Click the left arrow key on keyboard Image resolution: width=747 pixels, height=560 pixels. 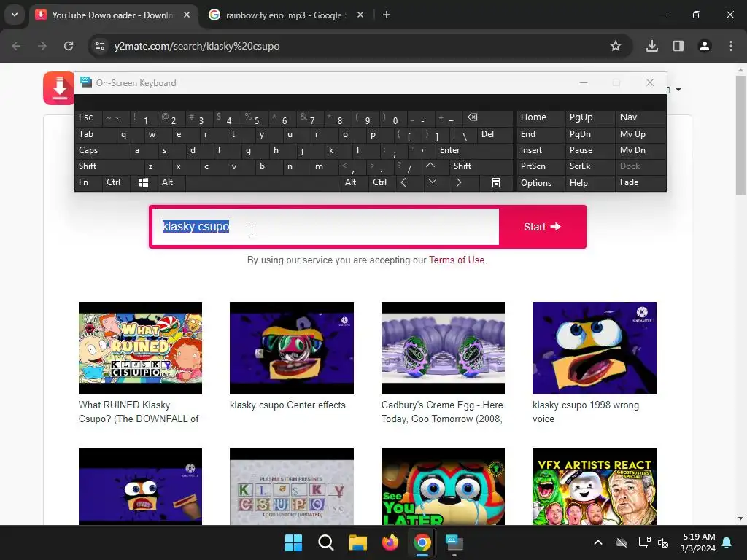pyautogui.click(x=403, y=182)
